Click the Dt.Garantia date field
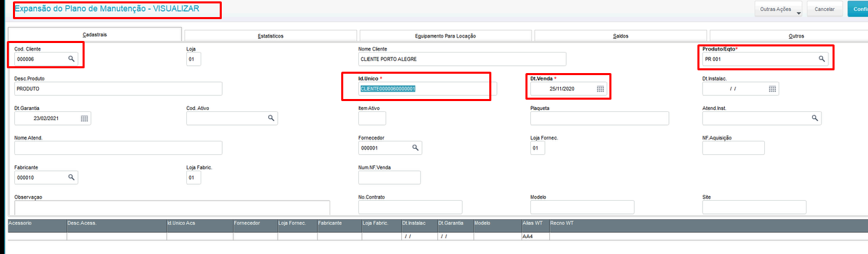 tap(53, 118)
